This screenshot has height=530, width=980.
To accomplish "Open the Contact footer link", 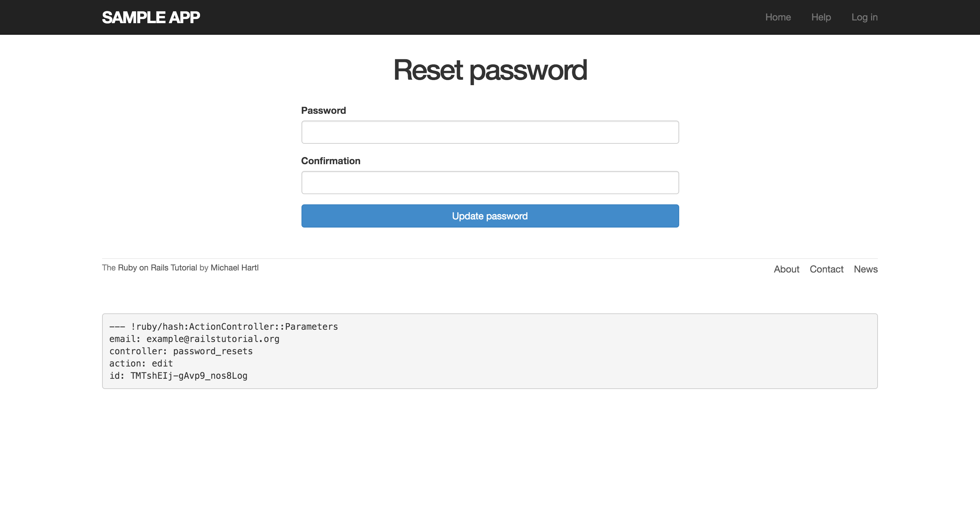I will tap(826, 269).
